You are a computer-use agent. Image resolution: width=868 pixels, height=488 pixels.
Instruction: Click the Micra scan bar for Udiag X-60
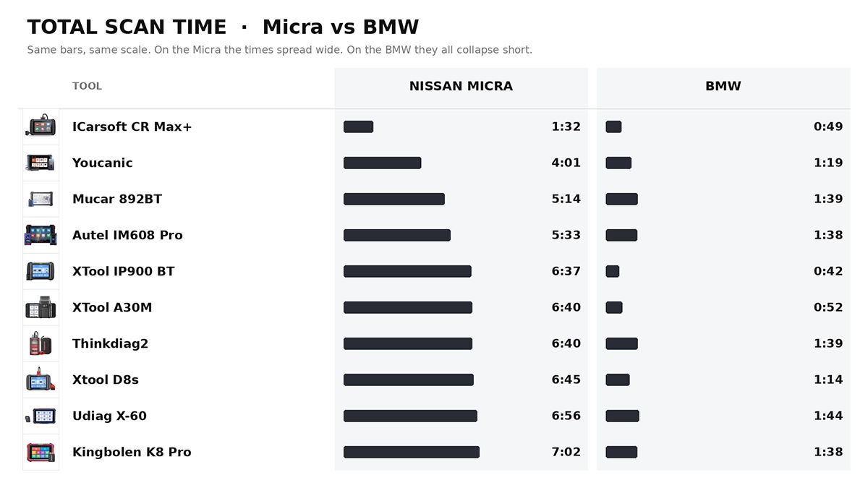point(410,416)
